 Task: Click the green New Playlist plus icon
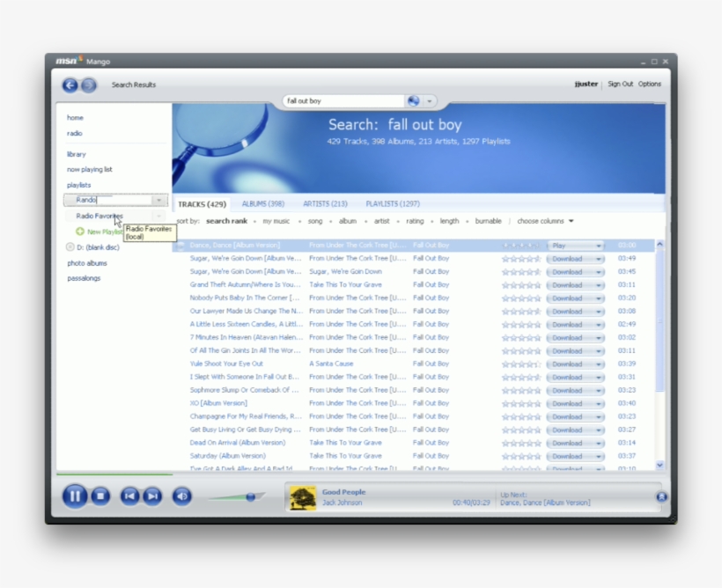[80, 232]
